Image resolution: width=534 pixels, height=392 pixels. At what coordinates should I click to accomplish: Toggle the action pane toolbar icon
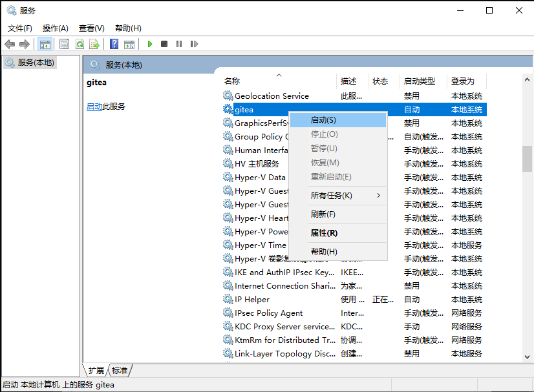129,44
